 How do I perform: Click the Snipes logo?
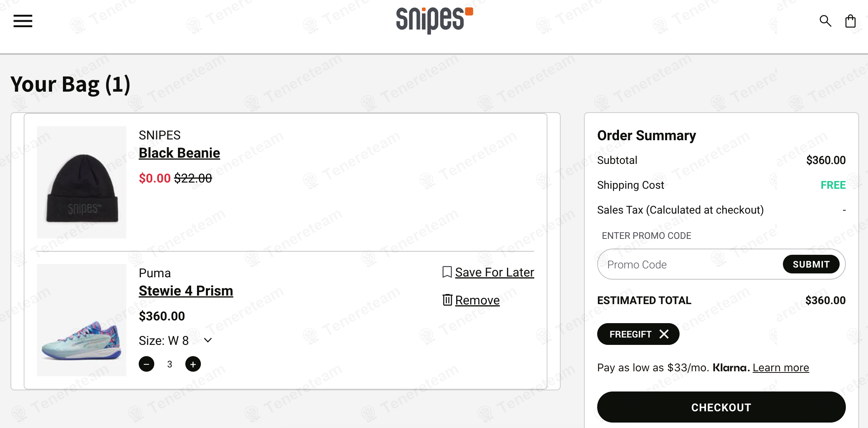[434, 19]
